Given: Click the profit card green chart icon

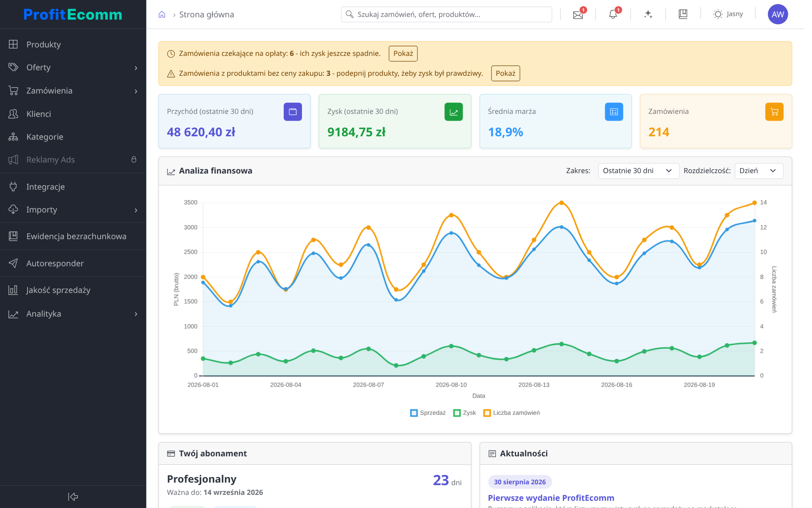Looking at the screenshot, I should (453, 112).
